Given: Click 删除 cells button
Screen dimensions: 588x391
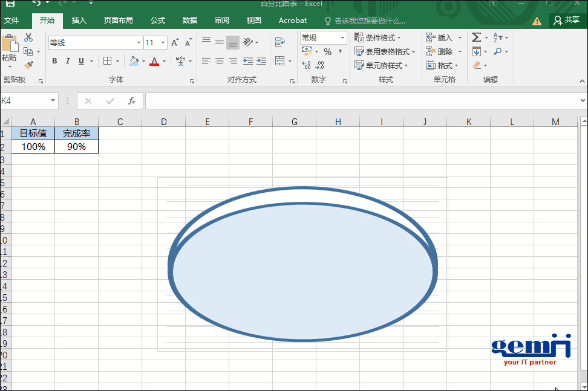Looking at the screenshot, I should click(440, 52).
